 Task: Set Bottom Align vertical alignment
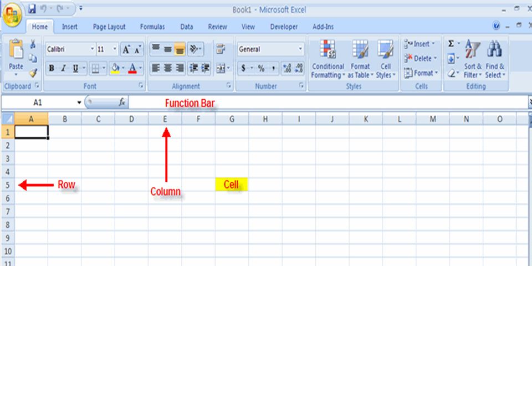pyautogui.click(x=180, y=49)
